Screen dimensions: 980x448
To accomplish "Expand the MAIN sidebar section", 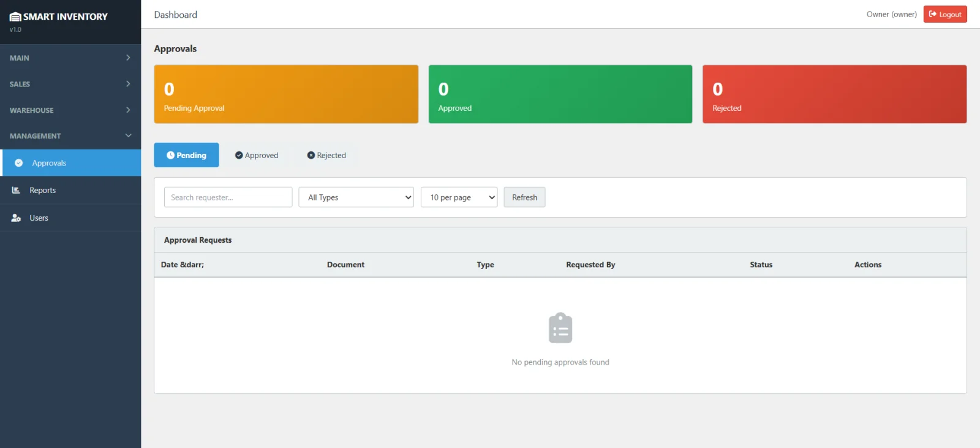I will [x=70, y=58].
